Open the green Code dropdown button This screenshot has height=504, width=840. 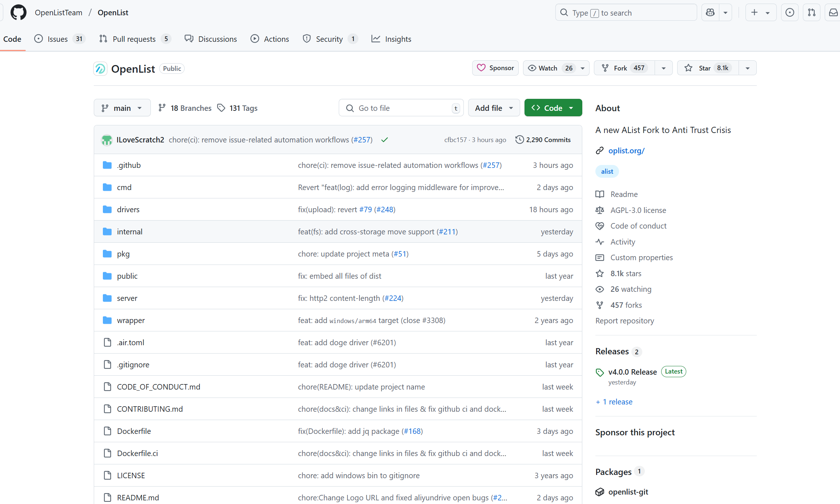(x=553, y=108)
